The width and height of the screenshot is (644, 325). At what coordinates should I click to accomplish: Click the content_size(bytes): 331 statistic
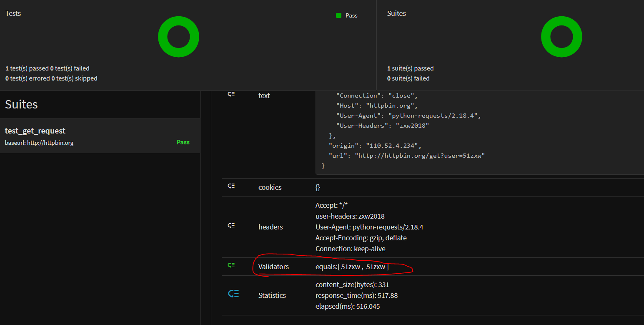point(352,285)
